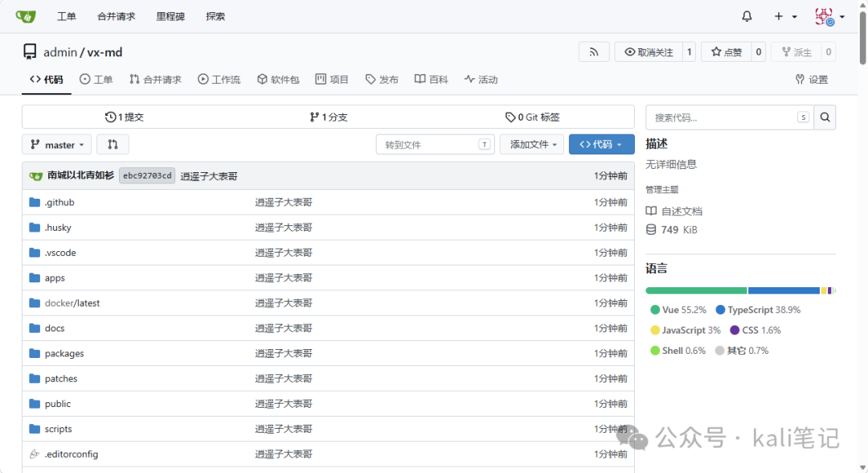This screenshot has width=868, height=473.
Task: Click author 南城以北青如衫
Action: click(81, 175)
